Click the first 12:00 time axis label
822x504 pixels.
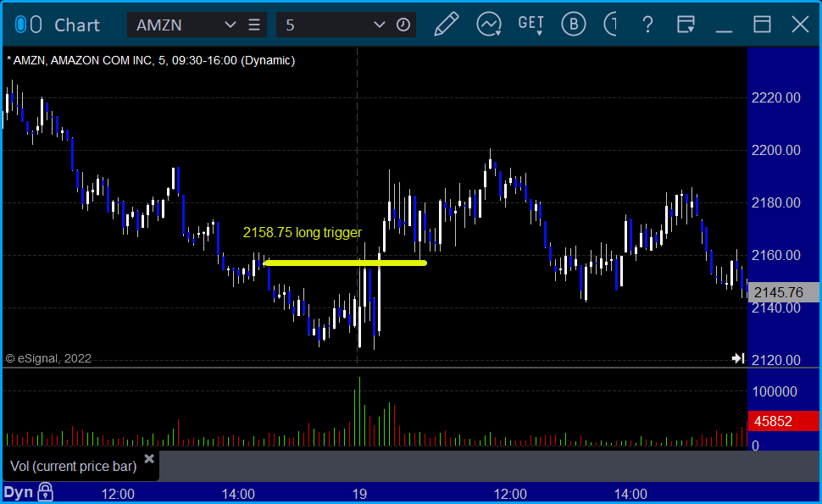point(118,494)
